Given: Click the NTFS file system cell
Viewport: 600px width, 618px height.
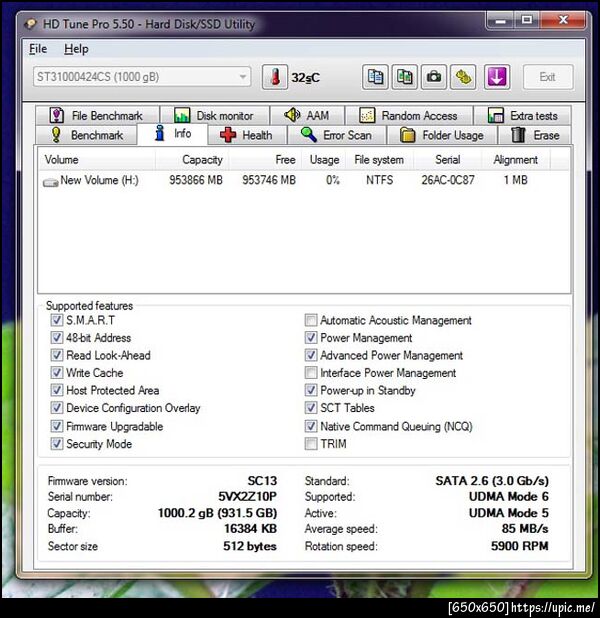Looking at the screenshot, I should (x=379, y=180).
